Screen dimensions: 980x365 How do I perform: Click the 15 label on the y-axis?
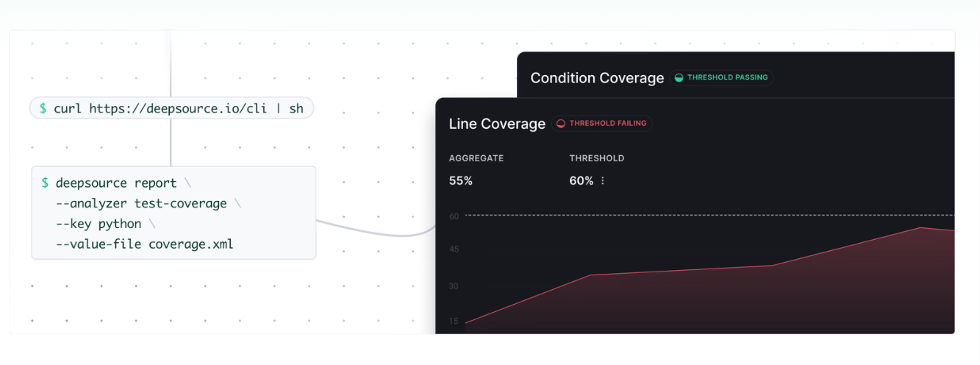(x=454, y=322)
